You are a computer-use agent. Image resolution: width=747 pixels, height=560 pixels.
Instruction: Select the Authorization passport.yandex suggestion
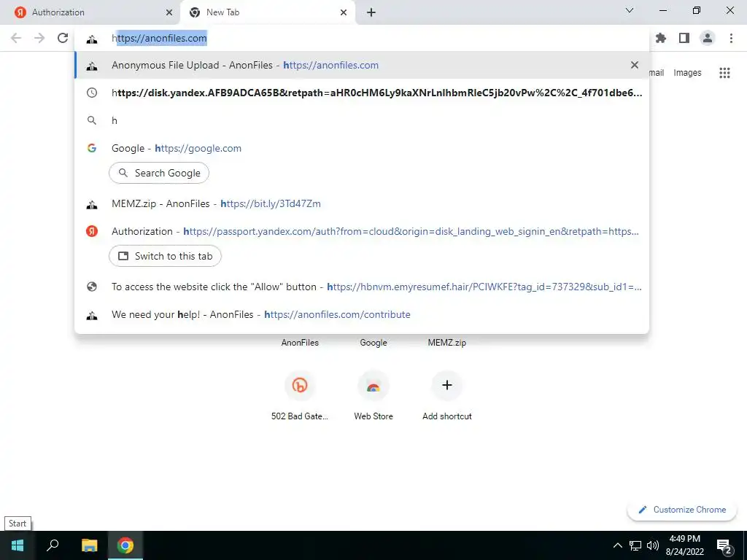pos(362,231)
